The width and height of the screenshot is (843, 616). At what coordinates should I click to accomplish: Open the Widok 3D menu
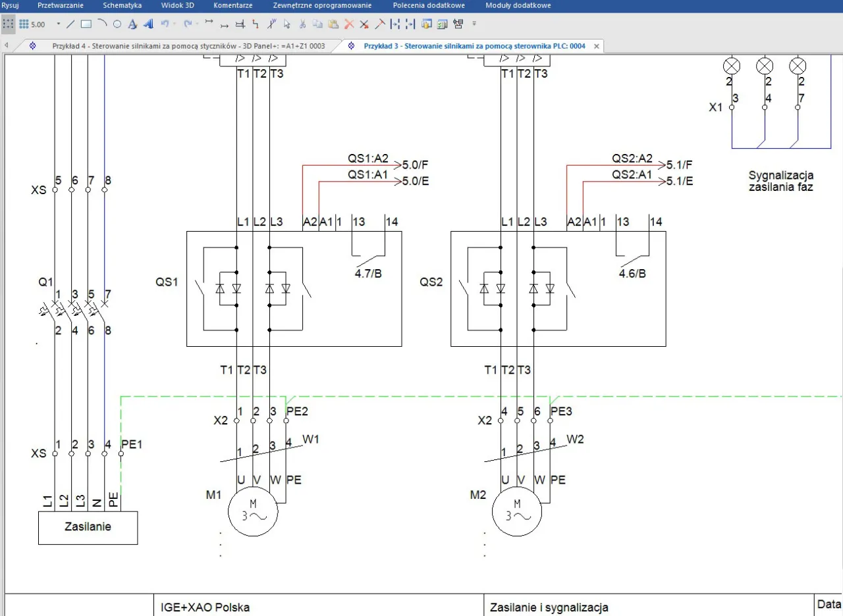point(177,5)
